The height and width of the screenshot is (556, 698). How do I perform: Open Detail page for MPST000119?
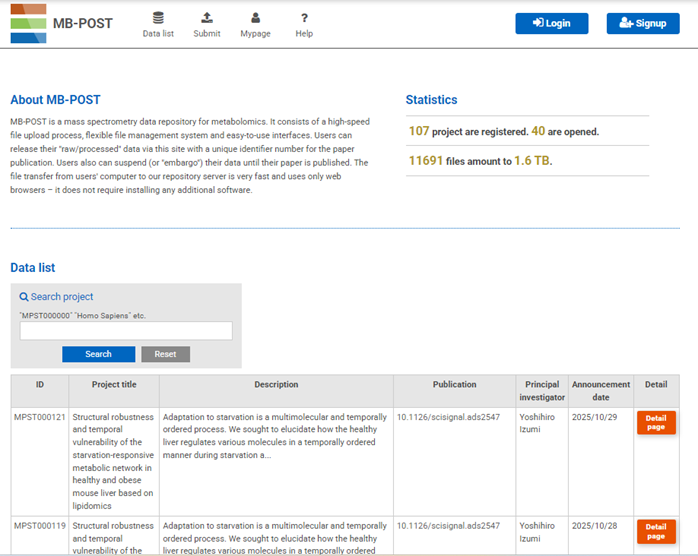(x=656, y=531)
